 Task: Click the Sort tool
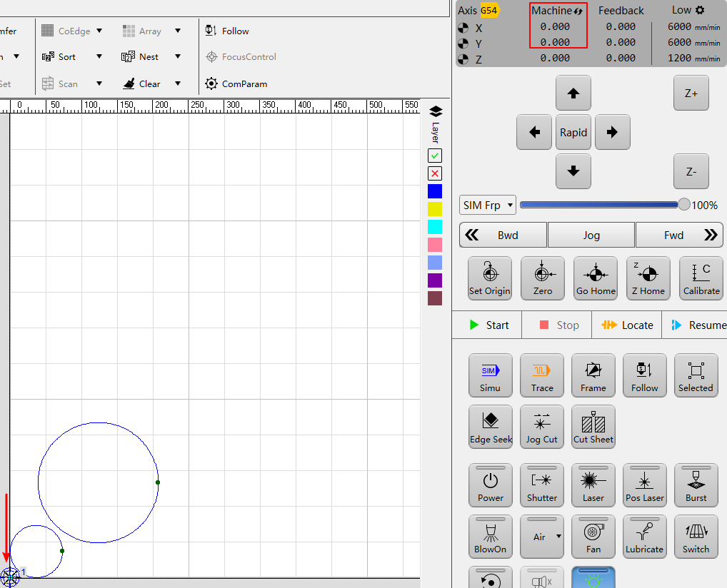coord(59,57)
